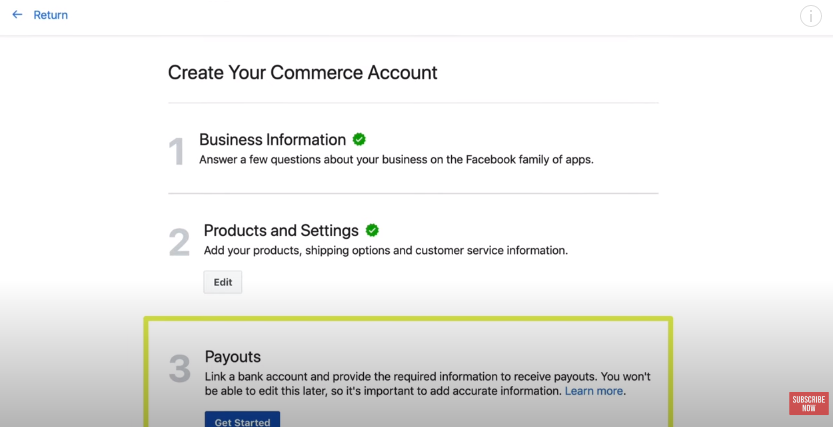Viewport: 833px width, 427px height.
Task: Click the Return link
Action: click(50, 15)
